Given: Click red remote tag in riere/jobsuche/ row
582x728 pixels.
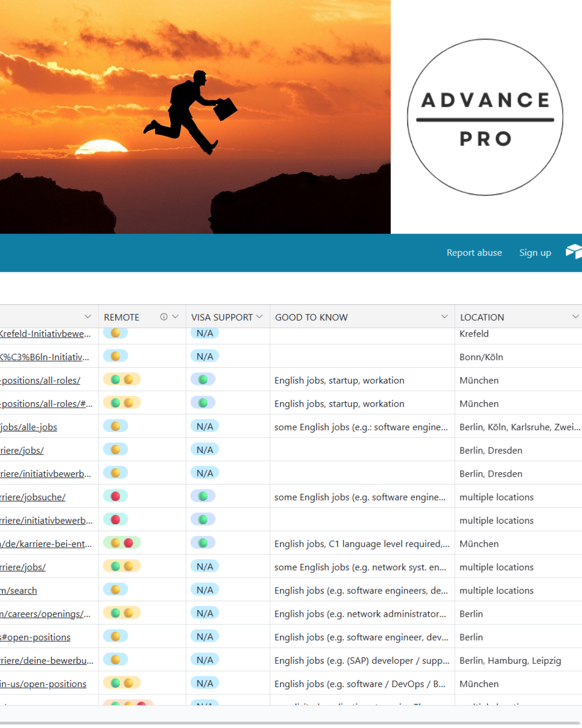Looking at the screenshot, I should click(x=115, y=496).
